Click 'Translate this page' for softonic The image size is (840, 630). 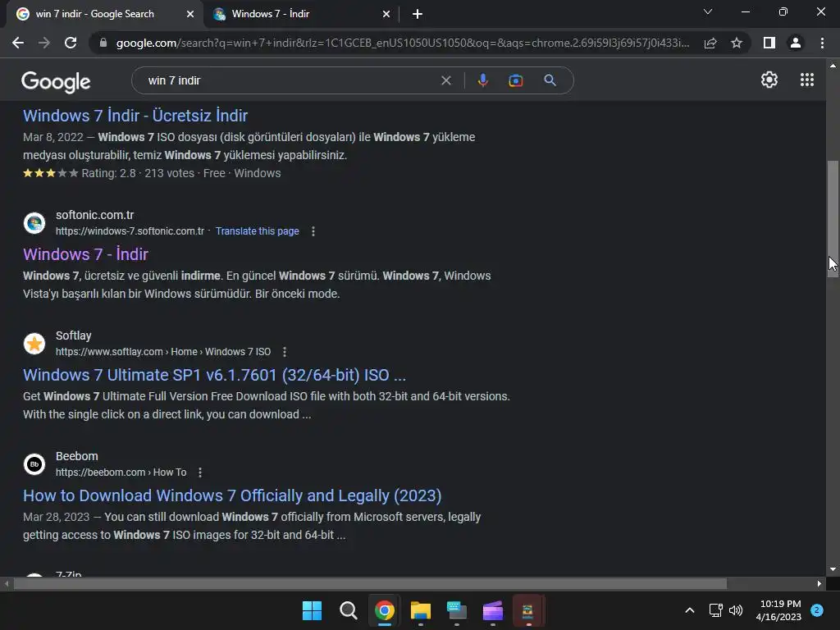[x=257, y=231]
